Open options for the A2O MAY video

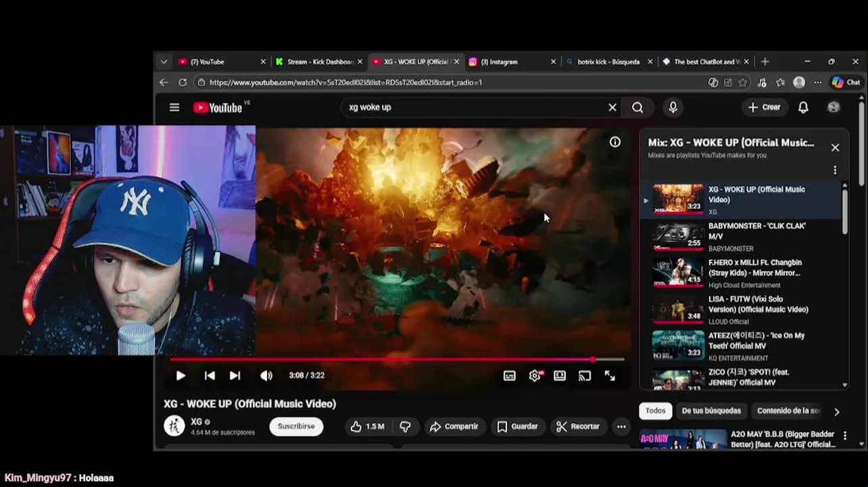(x=844, y=436)
